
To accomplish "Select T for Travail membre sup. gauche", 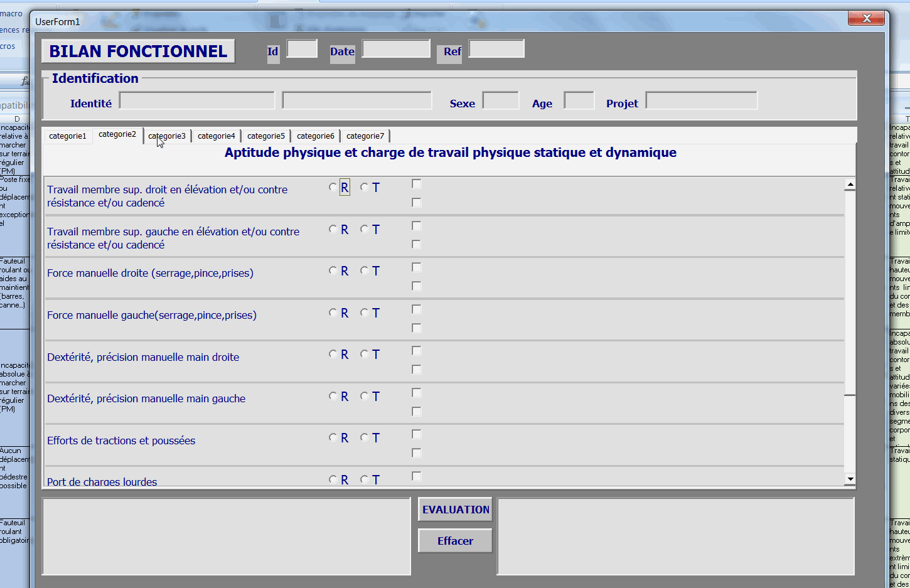I will coord(365,229).
